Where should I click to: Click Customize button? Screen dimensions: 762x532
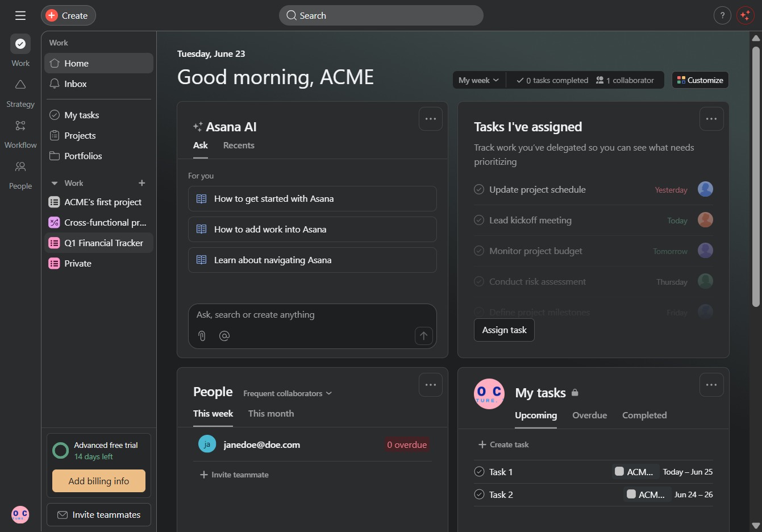(700, 80)
